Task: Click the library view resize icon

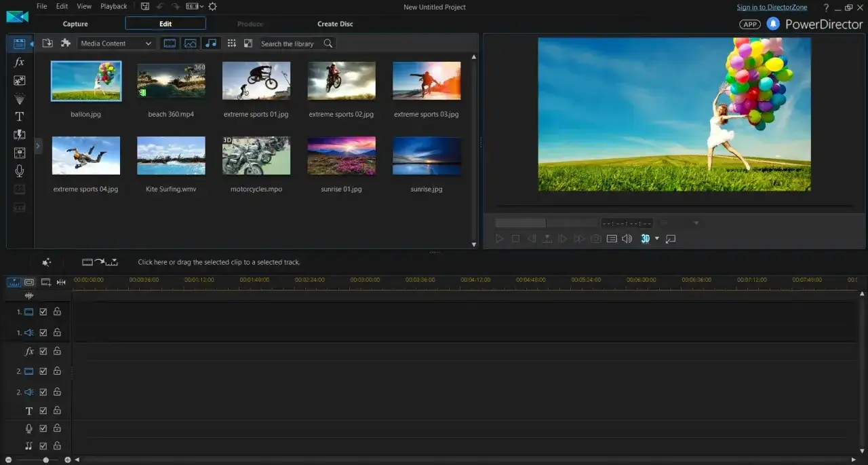Action: 248,43
